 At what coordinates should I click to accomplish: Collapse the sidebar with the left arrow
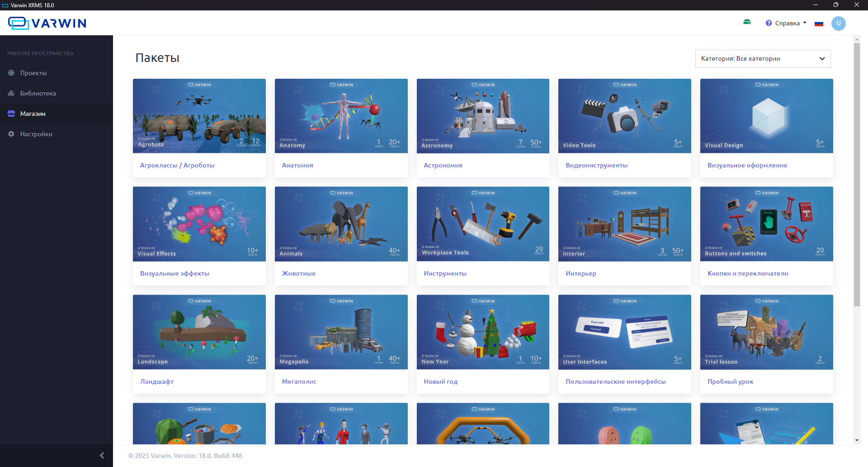click(102, 455)
